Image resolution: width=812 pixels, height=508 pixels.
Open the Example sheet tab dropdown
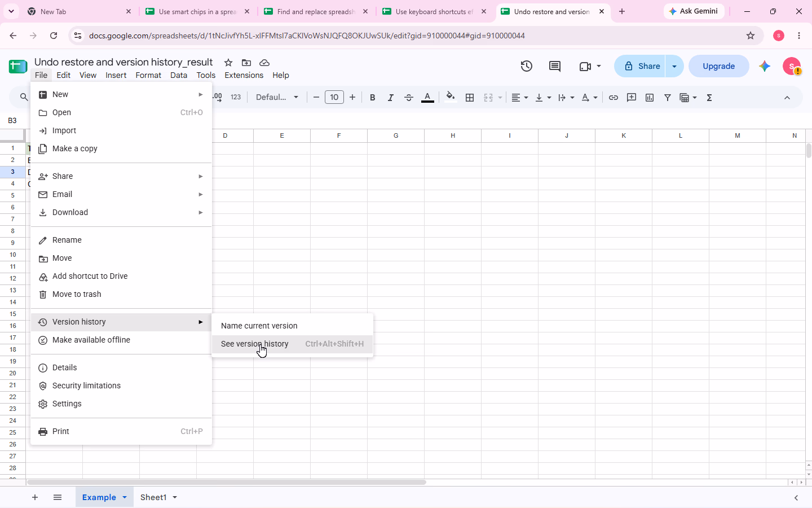point(125,497)
